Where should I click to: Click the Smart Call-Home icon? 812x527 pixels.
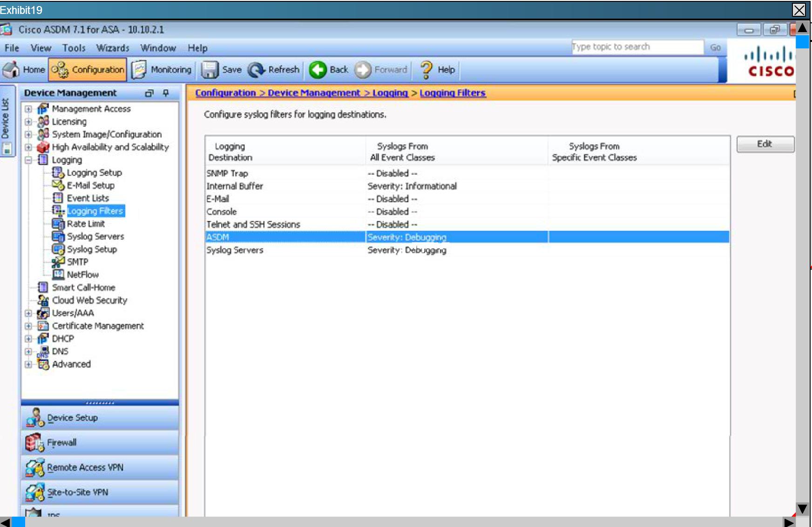(43, 288)
